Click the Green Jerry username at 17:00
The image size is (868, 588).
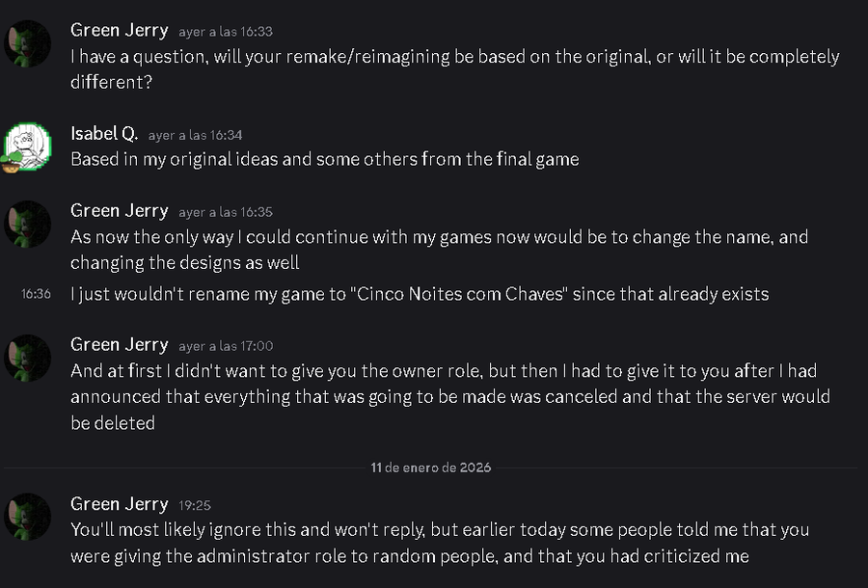click(x=120, y=344)
